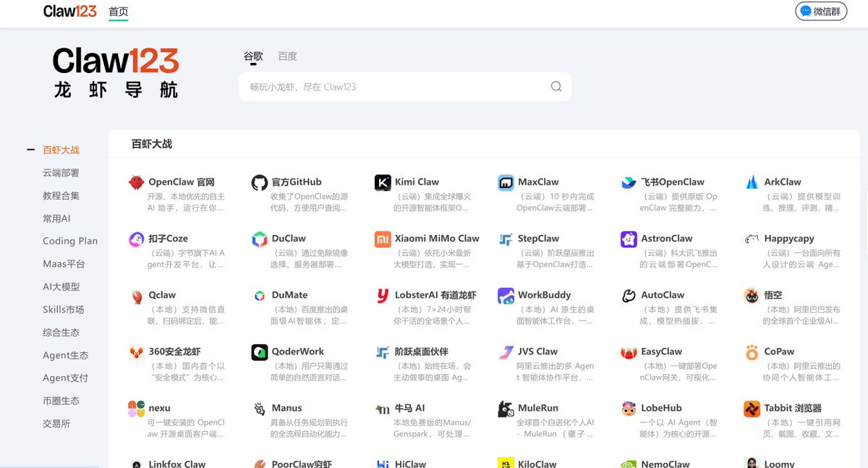Click the MuleRun icon
This screenshot has height=468, width=868.
506,408
